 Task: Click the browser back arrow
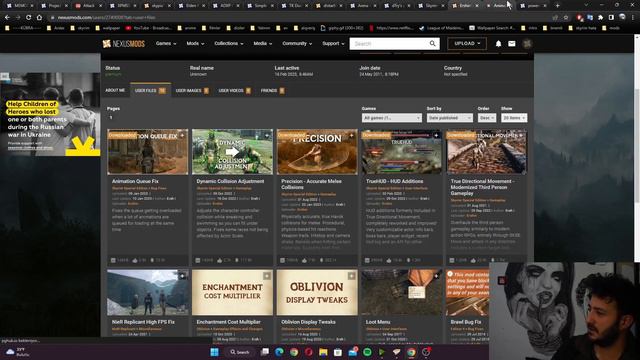7,18
